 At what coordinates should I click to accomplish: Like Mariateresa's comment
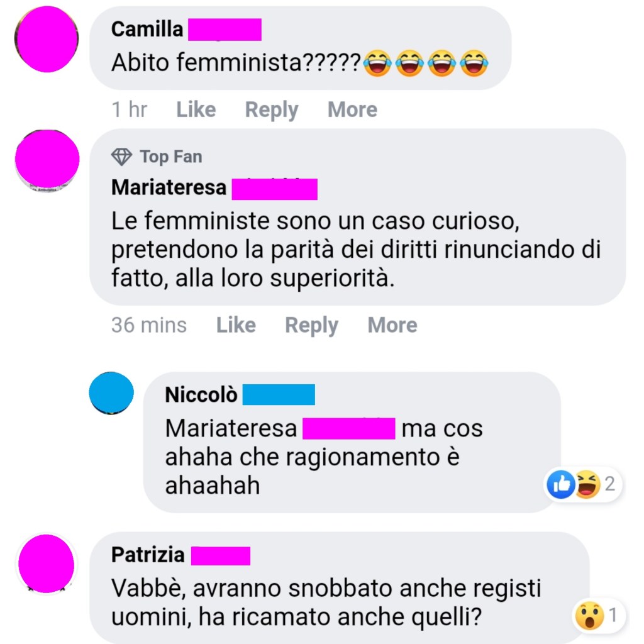[236, 325]
